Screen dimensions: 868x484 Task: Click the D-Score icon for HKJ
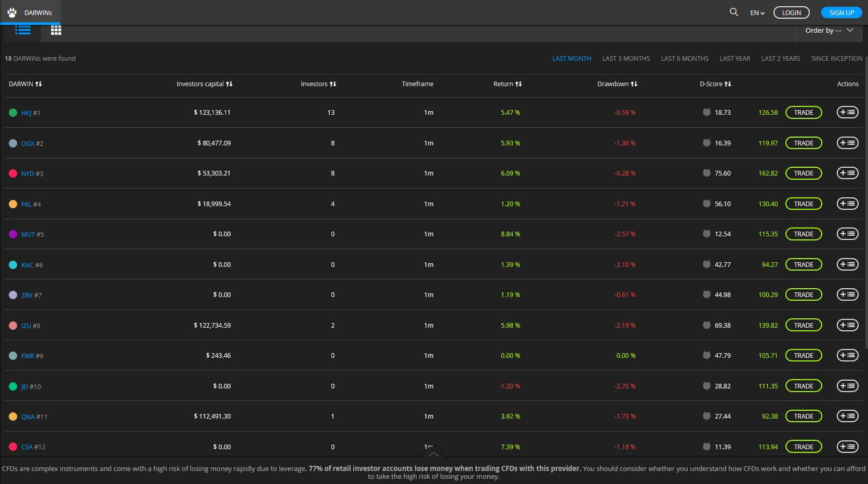pyautogui.click(x=706, y=112)
